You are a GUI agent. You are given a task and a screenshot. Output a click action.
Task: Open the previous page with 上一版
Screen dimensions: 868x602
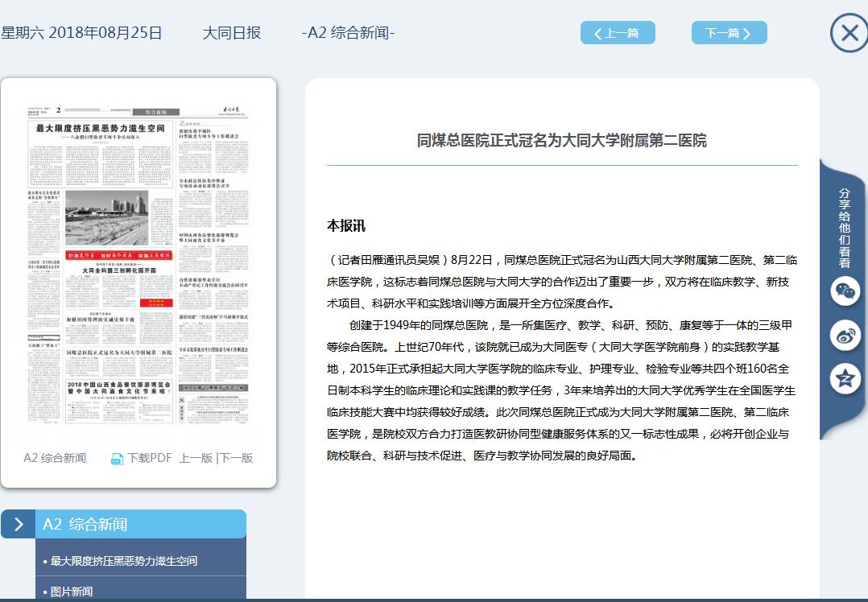coord(196,458)
